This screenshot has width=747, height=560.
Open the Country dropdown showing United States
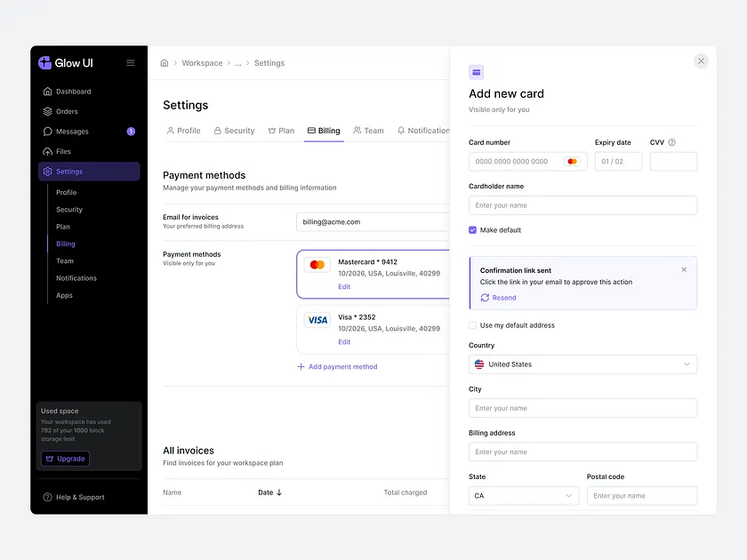[582, 364]
